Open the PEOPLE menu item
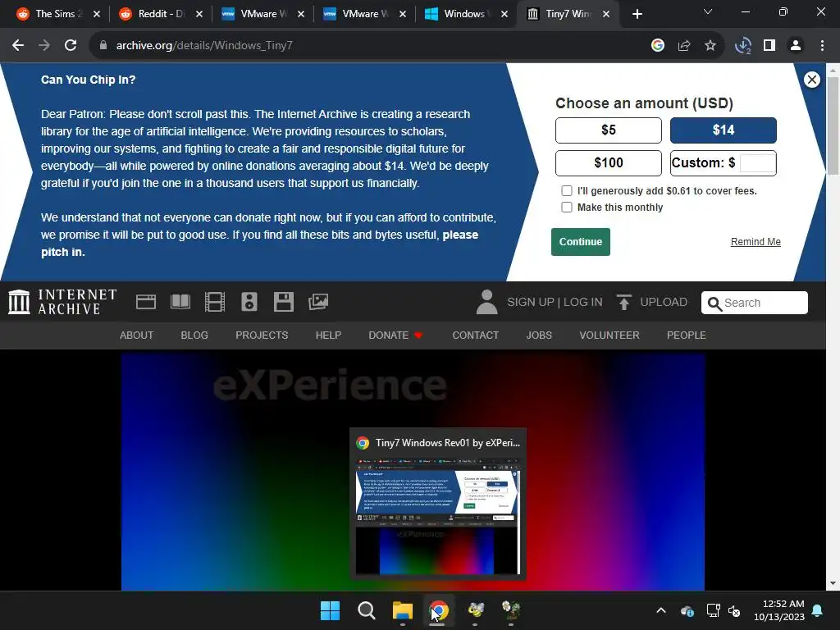 click(687, 336)
